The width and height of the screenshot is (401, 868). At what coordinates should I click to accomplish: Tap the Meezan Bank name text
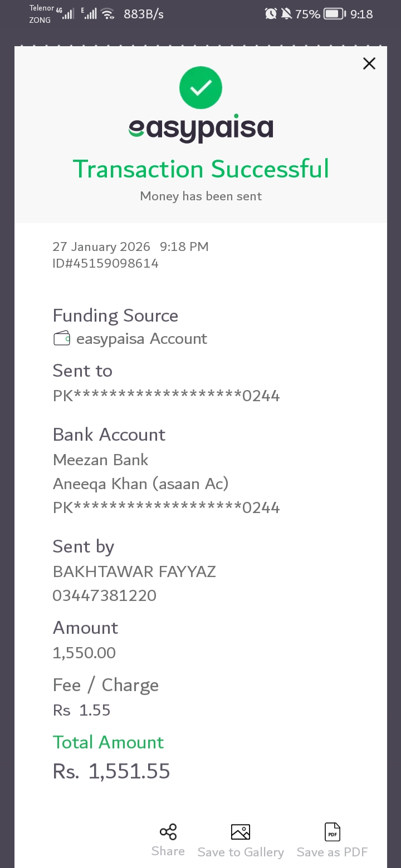point(100,460)
